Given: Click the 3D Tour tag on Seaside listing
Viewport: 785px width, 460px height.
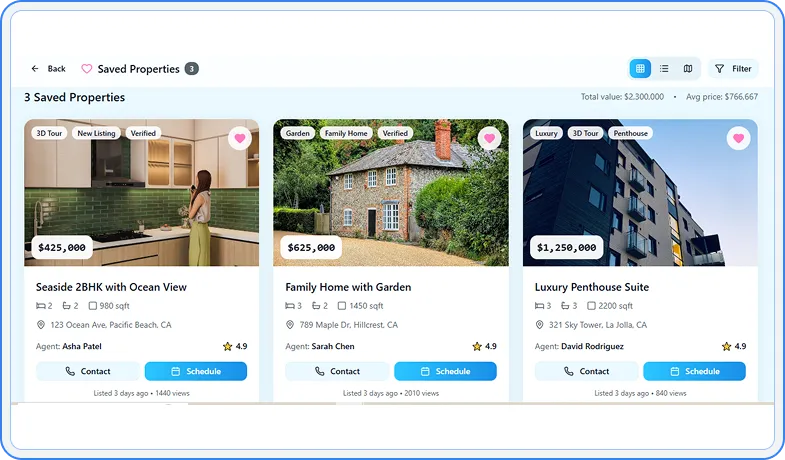Looking at the screenshot, I should click(x=49, y=133).
